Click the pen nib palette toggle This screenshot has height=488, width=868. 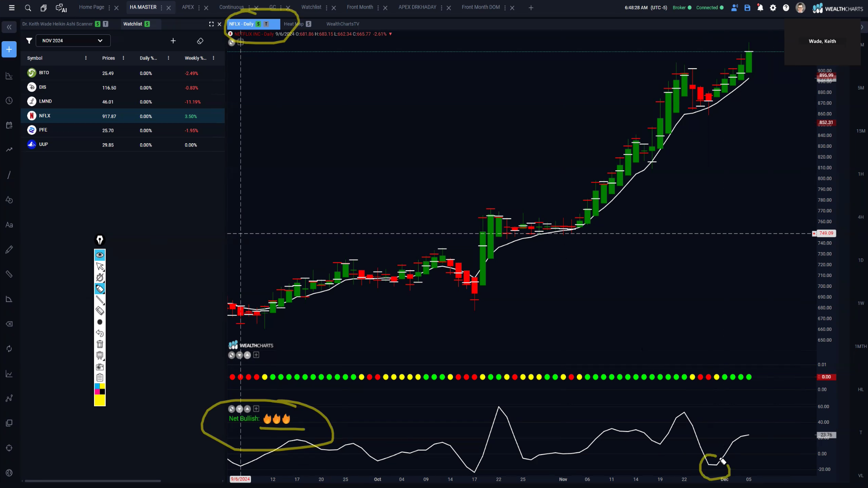[x=100, y=240]
